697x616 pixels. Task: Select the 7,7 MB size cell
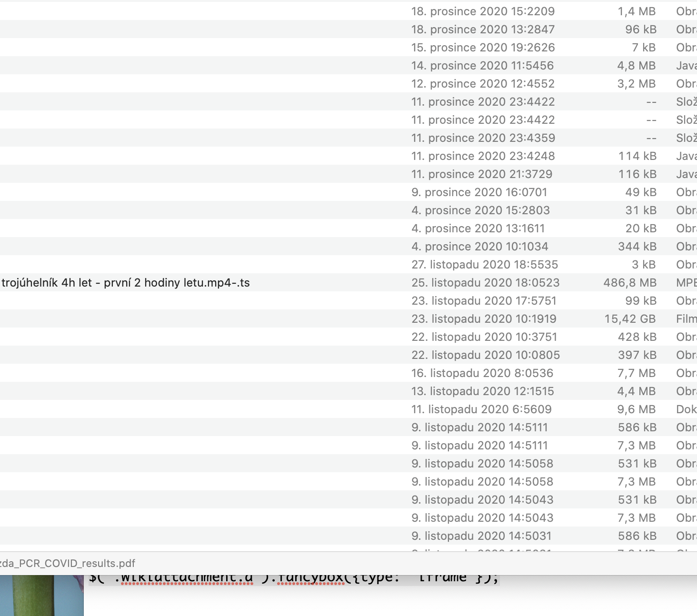637,373
